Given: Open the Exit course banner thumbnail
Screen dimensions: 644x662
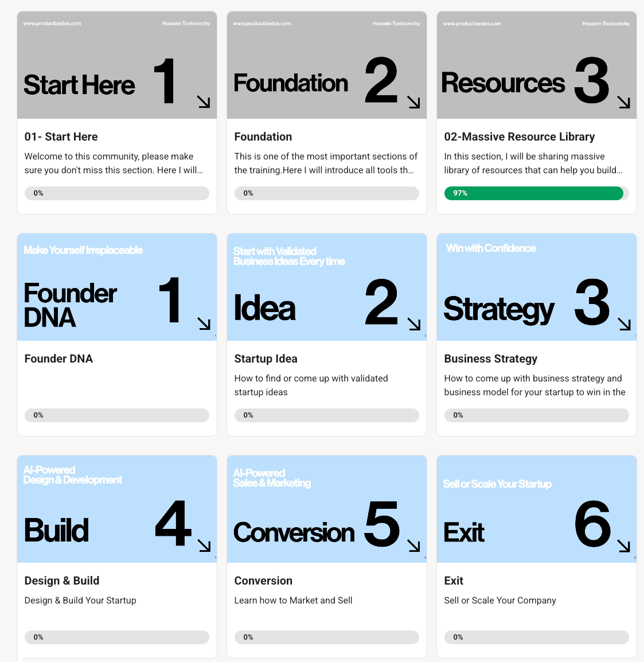Looking at the screenshot, I should pos(536,509).
